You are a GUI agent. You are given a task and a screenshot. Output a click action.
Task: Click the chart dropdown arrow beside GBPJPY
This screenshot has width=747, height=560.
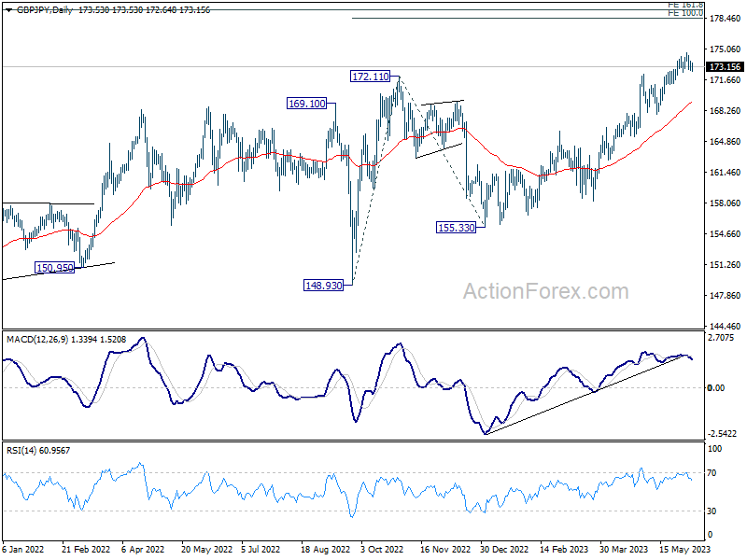tap(8, 10)
